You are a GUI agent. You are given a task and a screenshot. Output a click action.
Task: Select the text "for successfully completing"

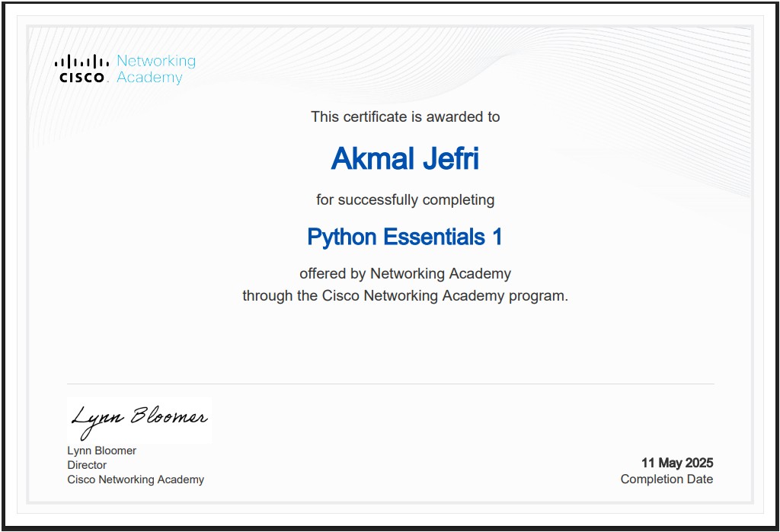[x=405, y=200]
